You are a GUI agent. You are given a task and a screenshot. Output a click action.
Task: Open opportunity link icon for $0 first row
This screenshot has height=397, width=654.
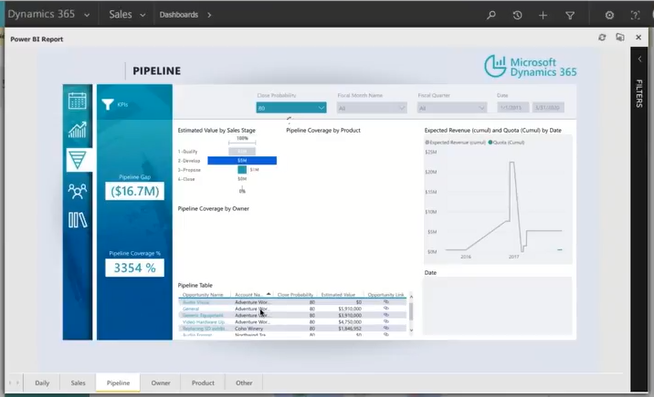(386, 302)
